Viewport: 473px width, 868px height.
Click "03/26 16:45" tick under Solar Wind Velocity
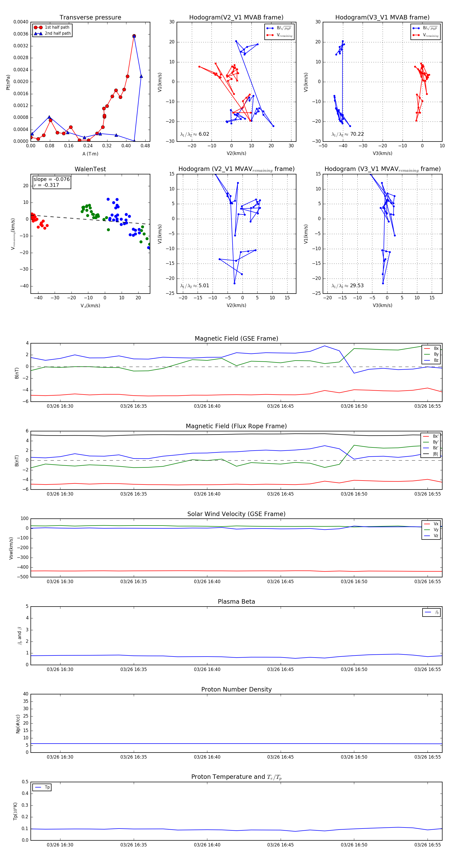pos(280,582)
